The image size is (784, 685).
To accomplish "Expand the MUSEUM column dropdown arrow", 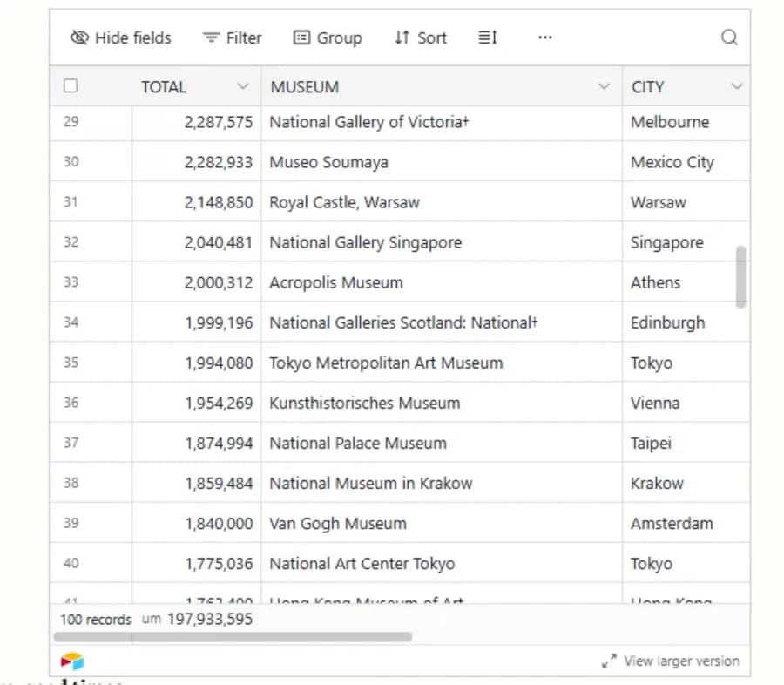I will 604,86.
